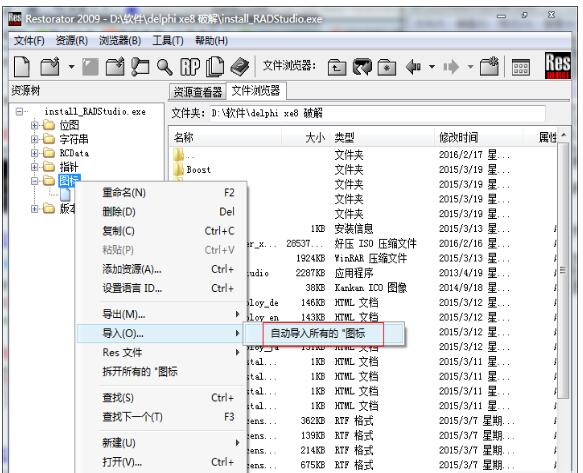Click the file list scroll up arrow
This screenshot has width=583, height=473.
(563, 135)
